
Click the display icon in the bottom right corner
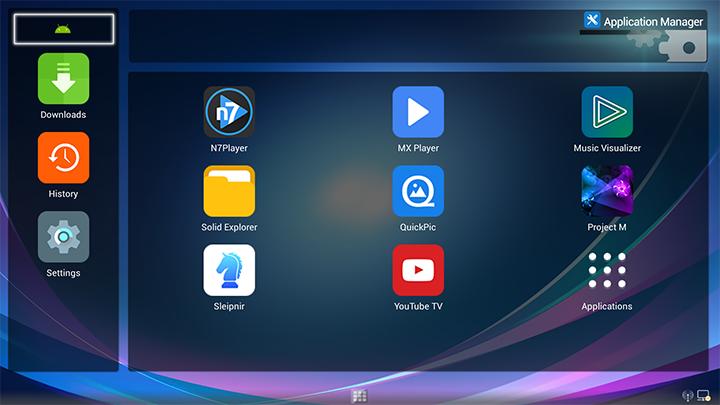[703, 395]
